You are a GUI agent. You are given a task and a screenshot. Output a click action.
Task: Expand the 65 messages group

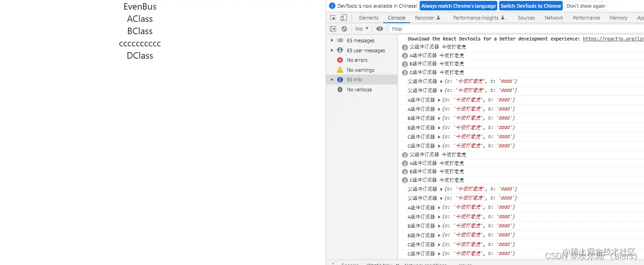(x=332, y=40)
